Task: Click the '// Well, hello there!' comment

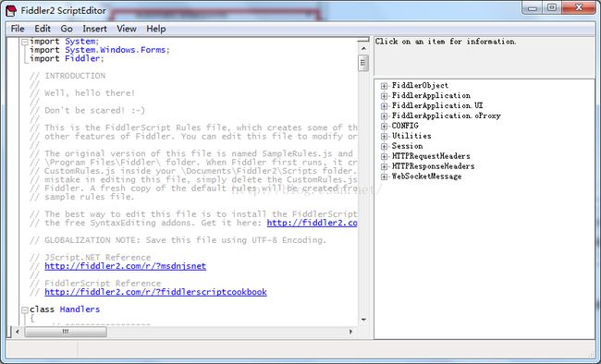Action: point(82,93)
